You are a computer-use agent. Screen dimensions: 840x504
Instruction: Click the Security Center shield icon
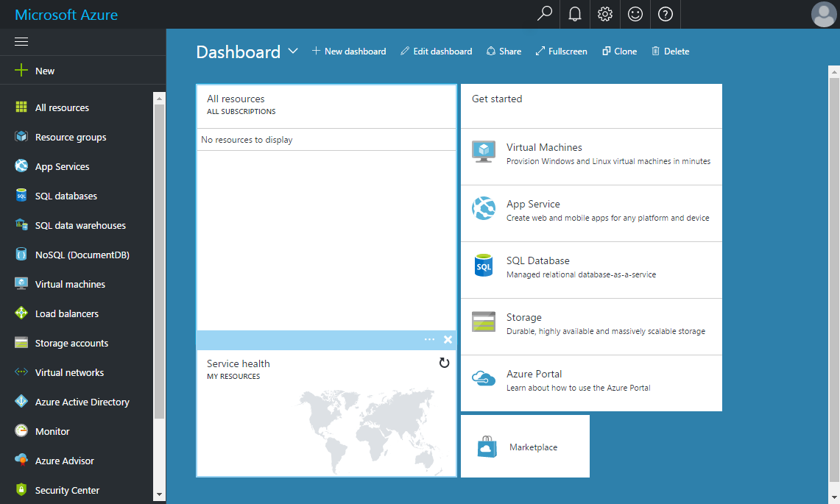[x=21, y=489]
